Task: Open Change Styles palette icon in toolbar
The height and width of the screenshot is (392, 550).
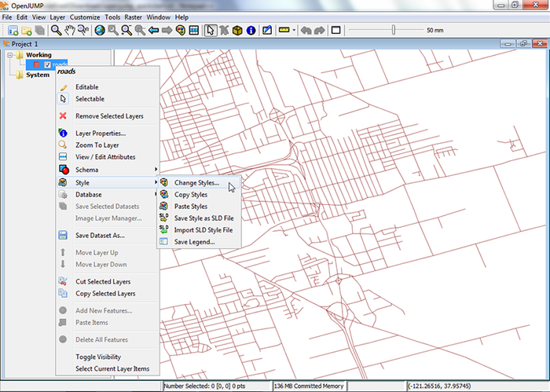Action: point(180,31)
